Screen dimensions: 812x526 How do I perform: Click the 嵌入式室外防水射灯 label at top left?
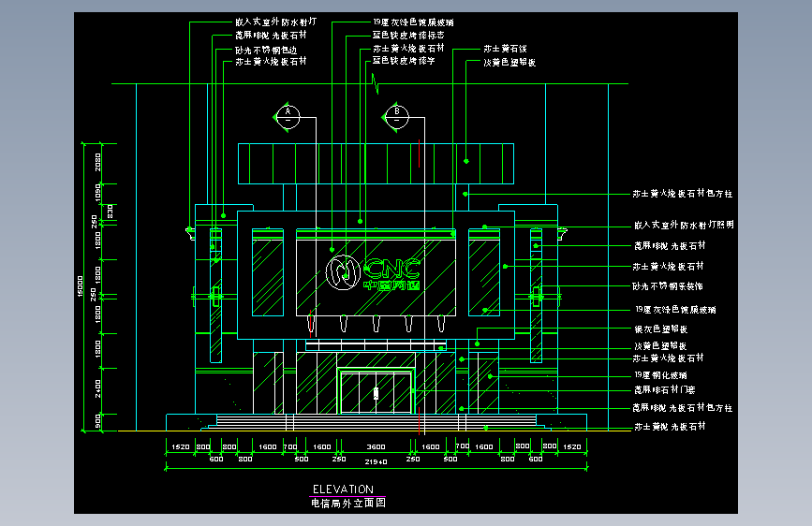click(x=275, y=22)
